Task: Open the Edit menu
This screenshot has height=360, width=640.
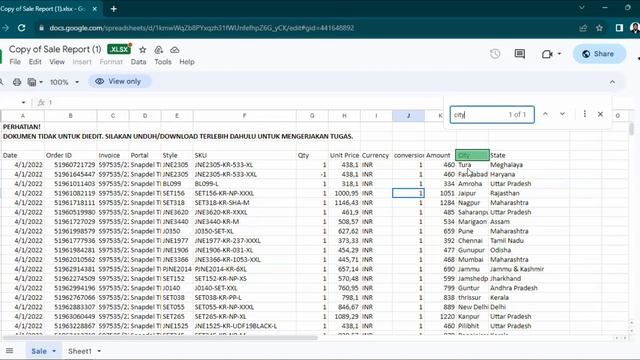Action: pos(35,62)
